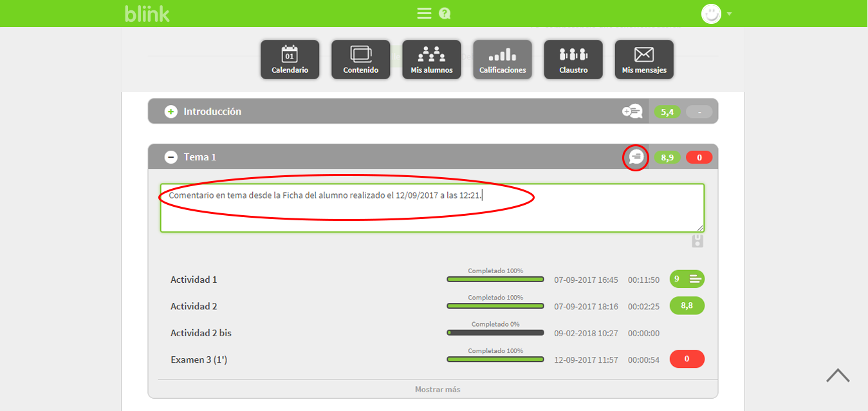Select the Calificaciones tab
The height and width of the screenshot is (411, 868).
502,59
